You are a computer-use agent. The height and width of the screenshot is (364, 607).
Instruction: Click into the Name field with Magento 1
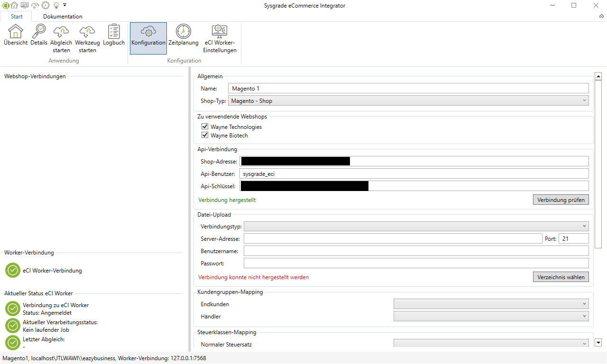click(x=408, y=88)
